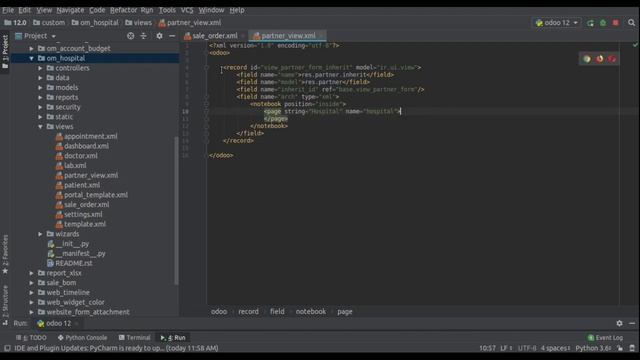
Task: Open the Tools menu
Action: (x=167, y=10)
